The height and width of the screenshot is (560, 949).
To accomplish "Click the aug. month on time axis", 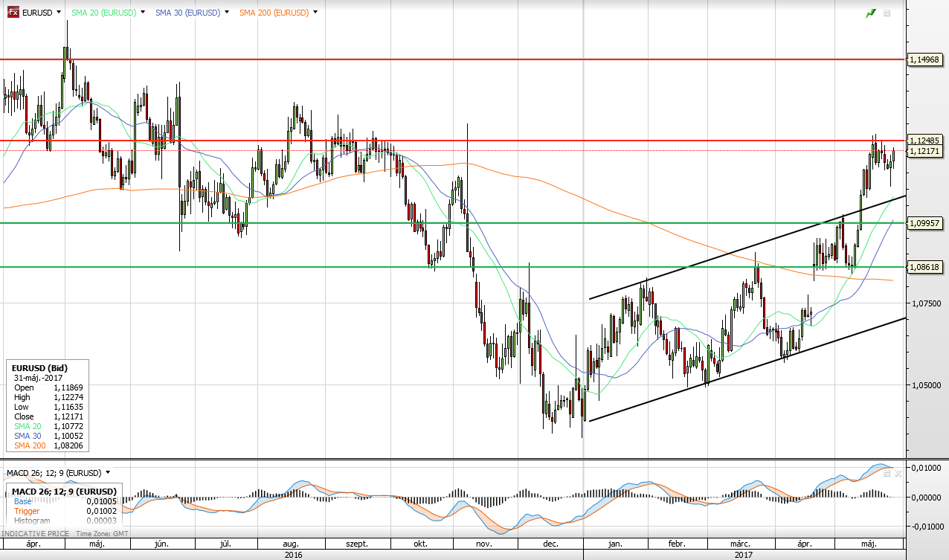I will tap(291, 544).
